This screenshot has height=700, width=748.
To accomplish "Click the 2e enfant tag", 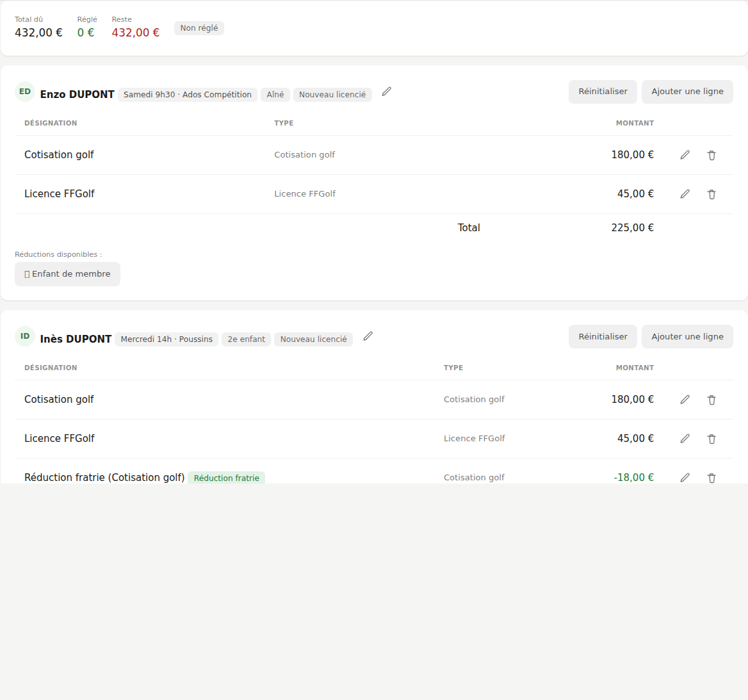I will [x=246, y=339].
